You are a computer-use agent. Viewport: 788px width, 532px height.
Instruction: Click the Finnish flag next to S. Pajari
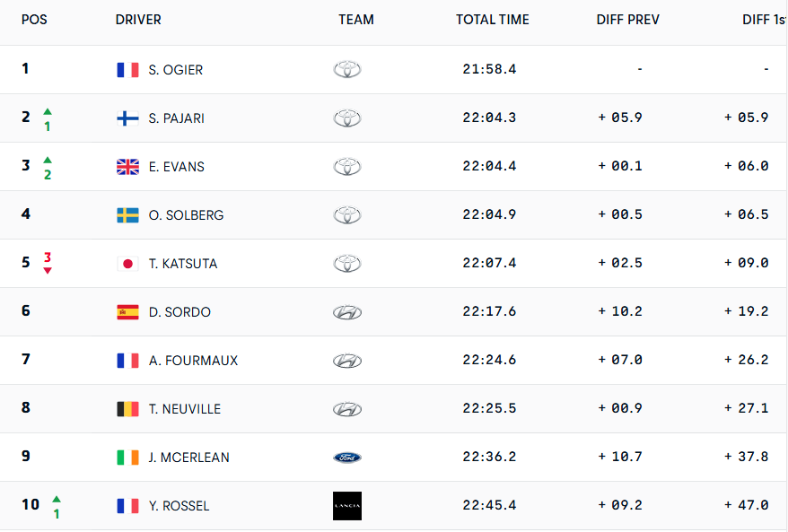pos(127,118)
